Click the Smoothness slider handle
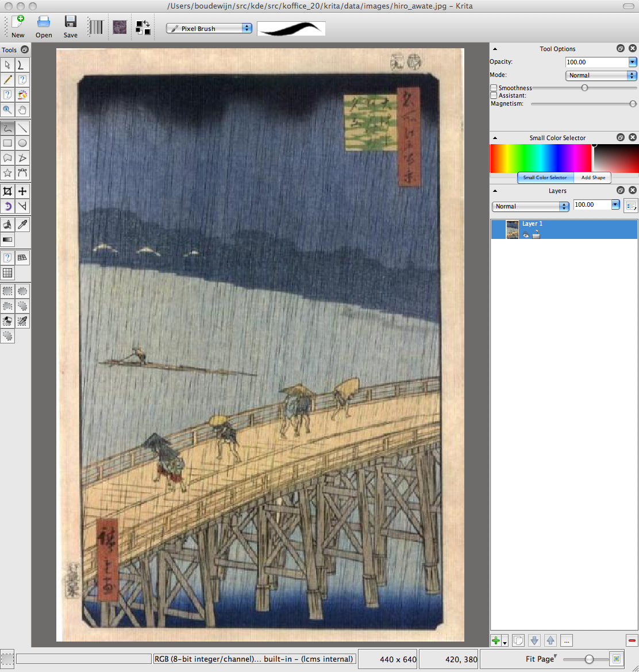 584,88
